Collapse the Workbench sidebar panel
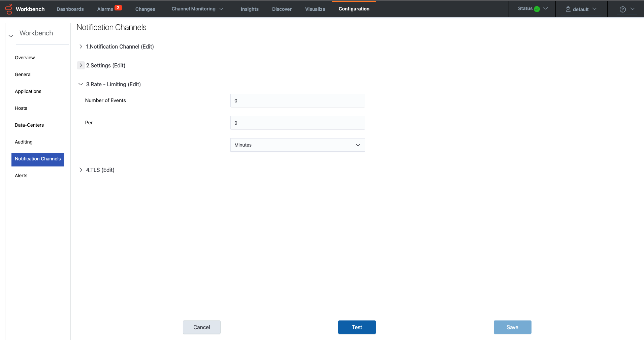Screen dimensions: 644x340 point(10,35)
